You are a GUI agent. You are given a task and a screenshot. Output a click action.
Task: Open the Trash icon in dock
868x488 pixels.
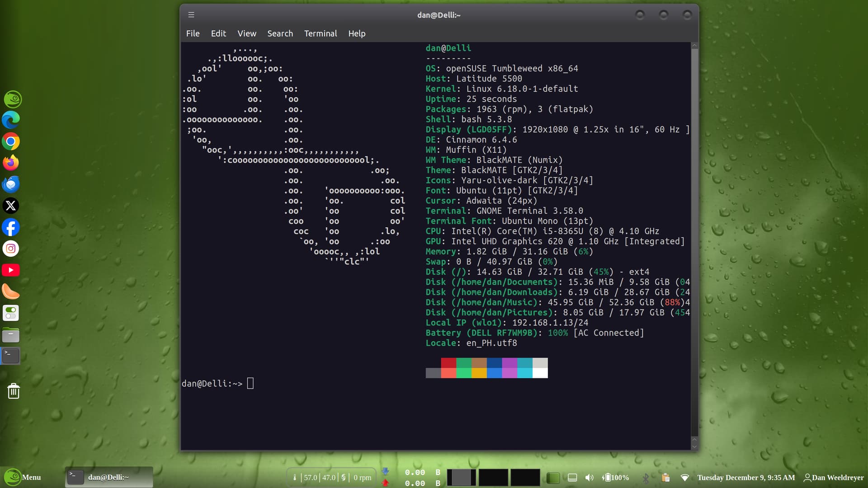point(14,391)
